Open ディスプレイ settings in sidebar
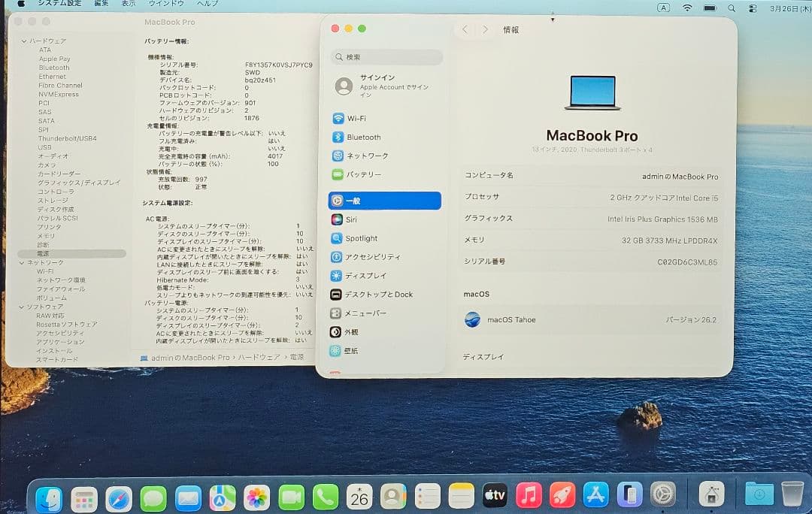The height and width of the screenshot is (514, 812). (x=385, y=275)
